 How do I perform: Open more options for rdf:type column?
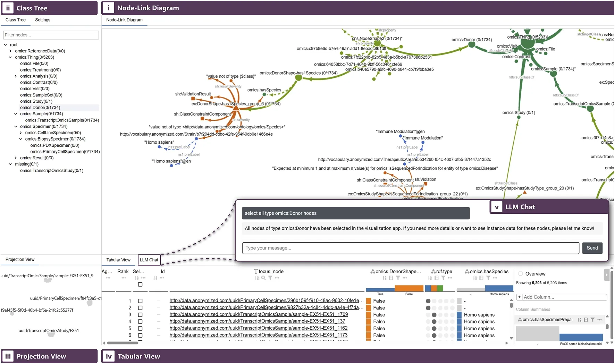click(450, 278)
